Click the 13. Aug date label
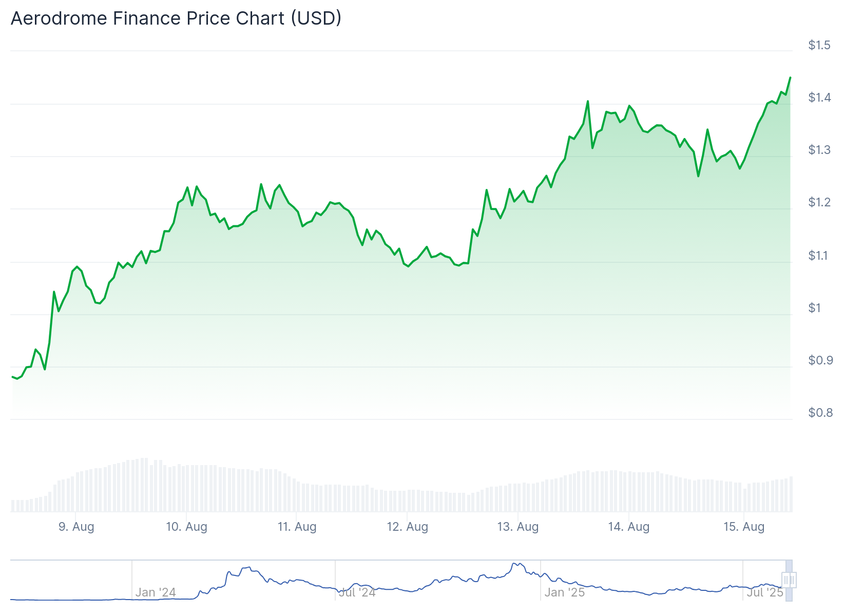The image size is (844, 616). coord(518,527)
